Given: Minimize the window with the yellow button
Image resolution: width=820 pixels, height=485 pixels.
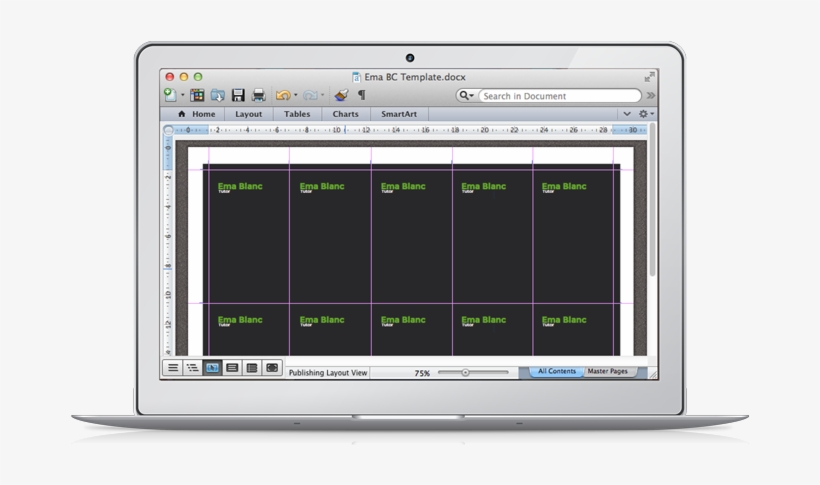Looking at the screenshot, I should (184, 77).
